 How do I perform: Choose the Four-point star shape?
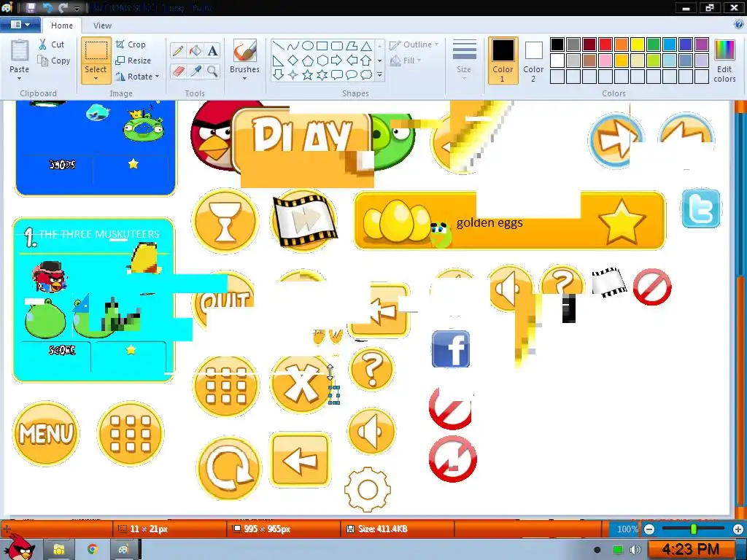click(x=293, y=75)
